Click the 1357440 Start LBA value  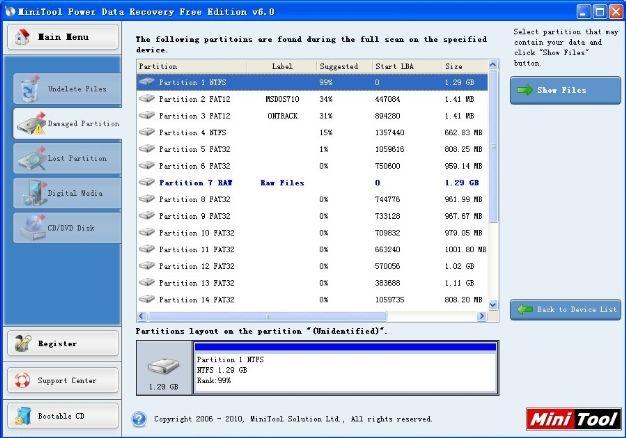click(x=389, y=132)
